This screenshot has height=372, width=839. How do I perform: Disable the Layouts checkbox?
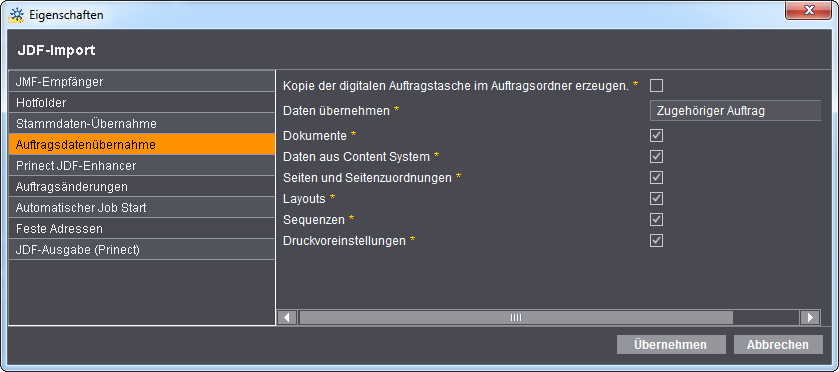[657, 199]
